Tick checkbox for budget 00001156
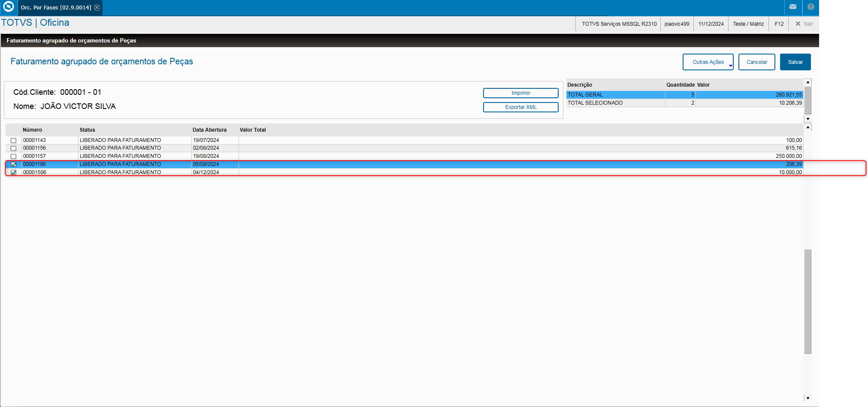The image size is (868, 407). tap(14, 148)
